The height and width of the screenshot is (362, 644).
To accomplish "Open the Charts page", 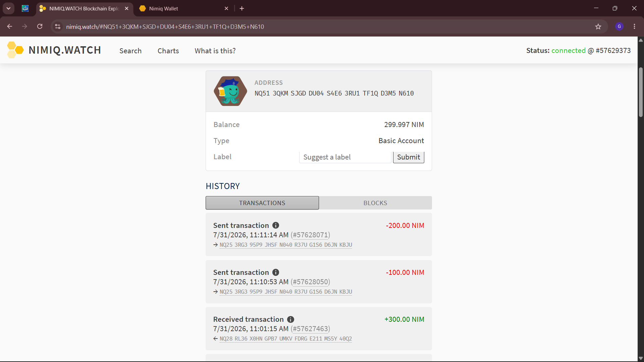I will click(168, 51).
